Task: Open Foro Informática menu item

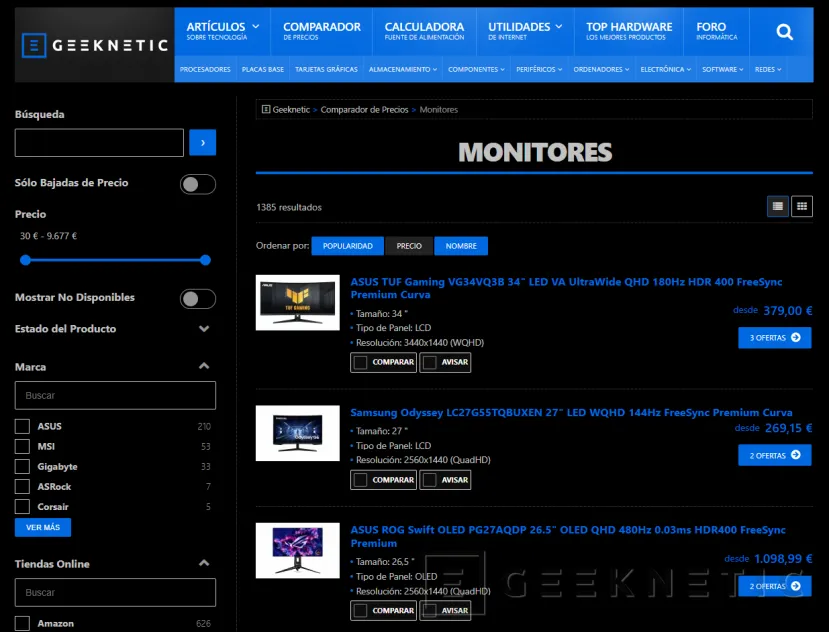Action: pos(716,31)
